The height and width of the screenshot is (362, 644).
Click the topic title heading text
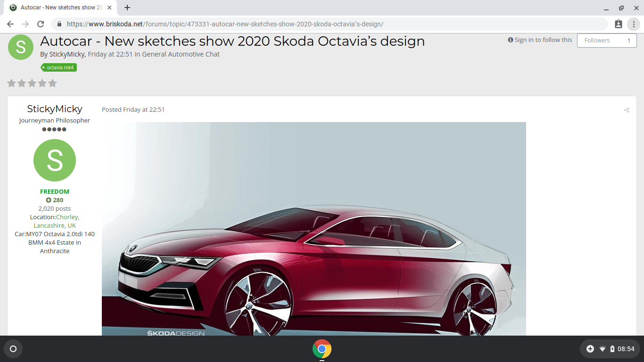click(232, 41)
